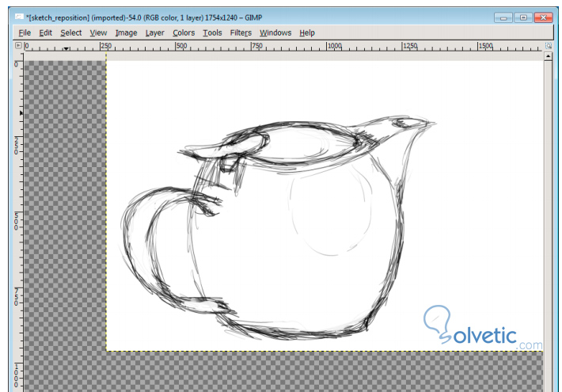Open the Help menu
This screenshot has height=392, width=562.
(307, 32)
